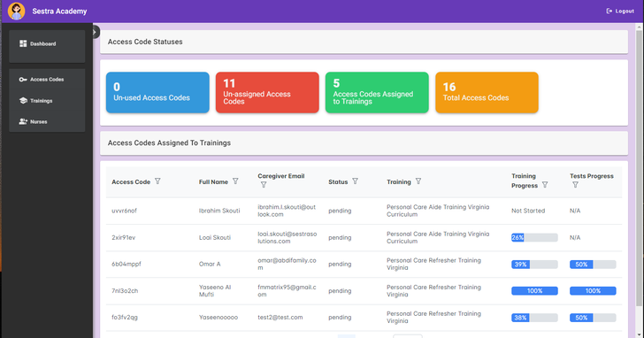Click the key icon for Access Codes

23,80
